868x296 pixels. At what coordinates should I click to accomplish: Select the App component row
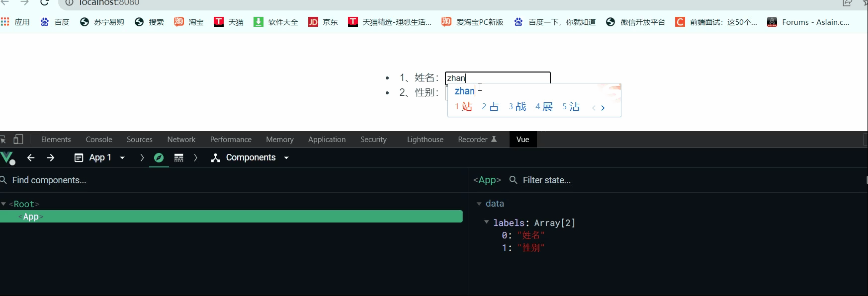(231, 217)
